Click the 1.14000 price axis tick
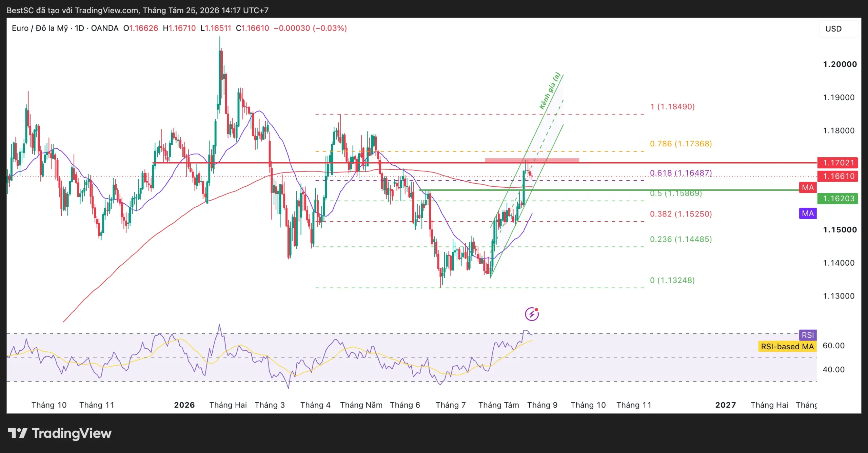Screen dimensions: 868x453 (839, 263)
